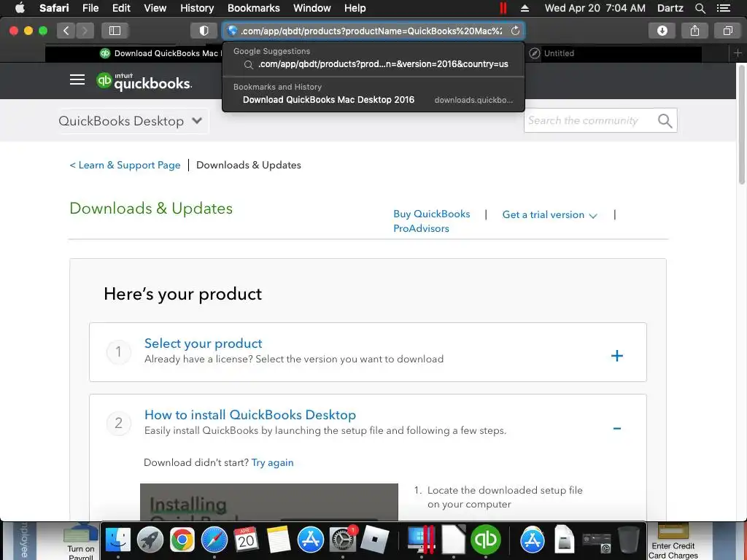Viewport: 747px width, 560px height.
Task: Open the Trash in the dock
Action: click(x=628, y=540)
